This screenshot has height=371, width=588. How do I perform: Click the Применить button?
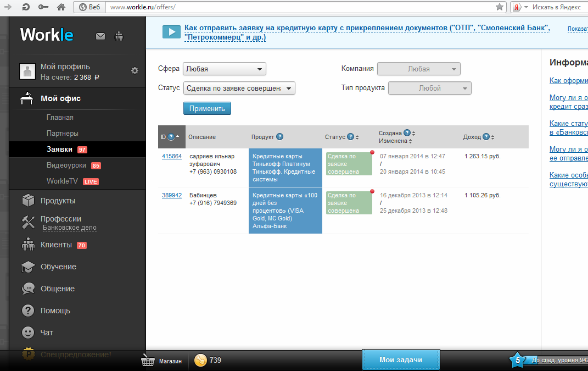pyautogui.click(x=207, y=108)
